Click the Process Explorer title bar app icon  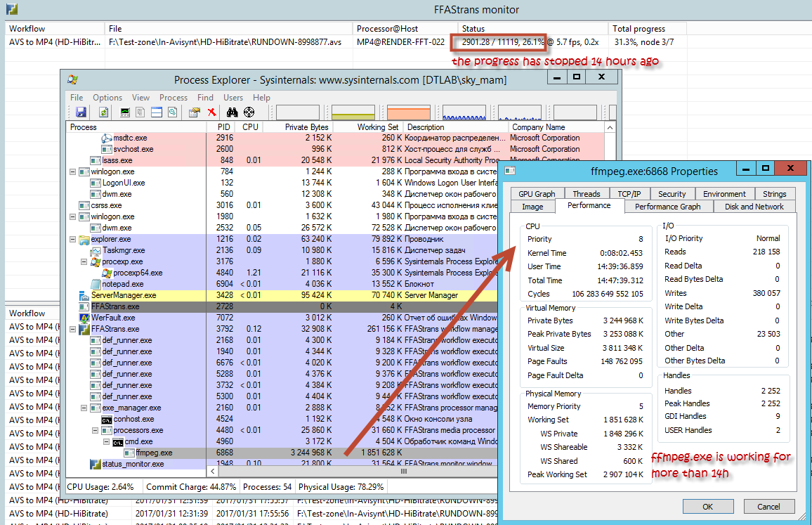[73, 79]
